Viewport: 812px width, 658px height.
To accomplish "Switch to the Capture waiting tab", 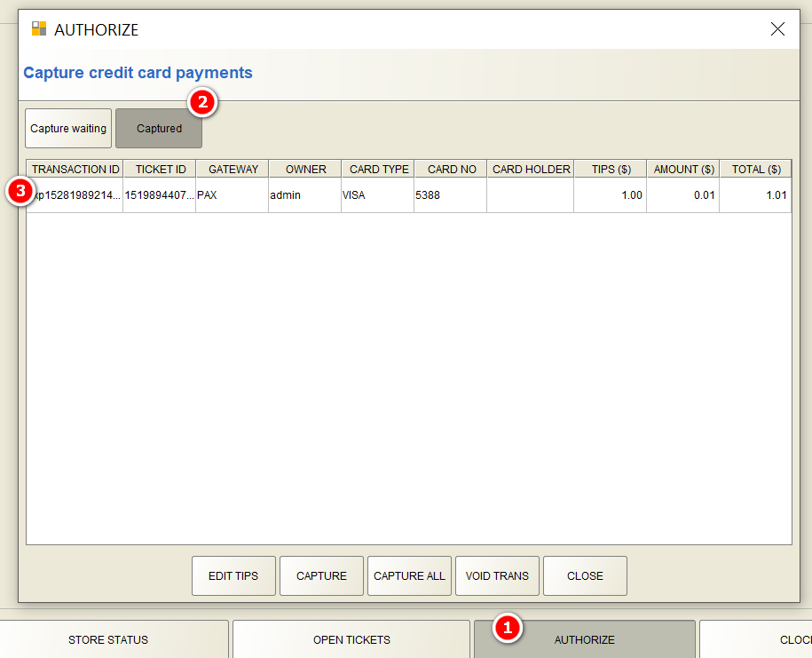I will click(68, 129).
